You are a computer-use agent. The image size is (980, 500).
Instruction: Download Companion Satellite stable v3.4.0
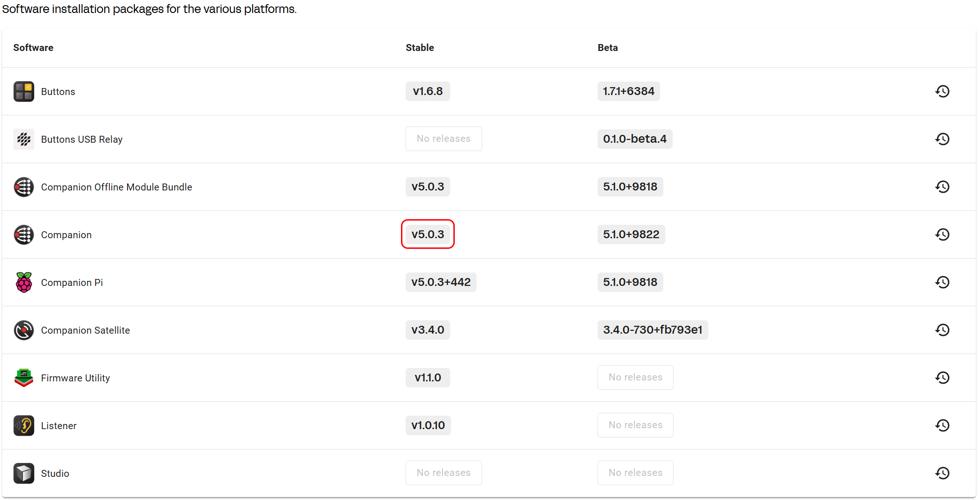[428, 330]
